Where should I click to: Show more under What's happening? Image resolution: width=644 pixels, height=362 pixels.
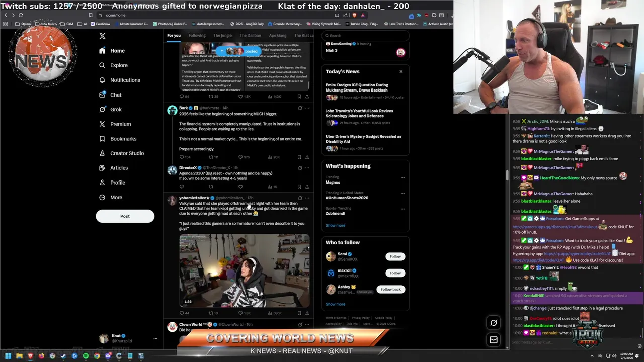335,225
